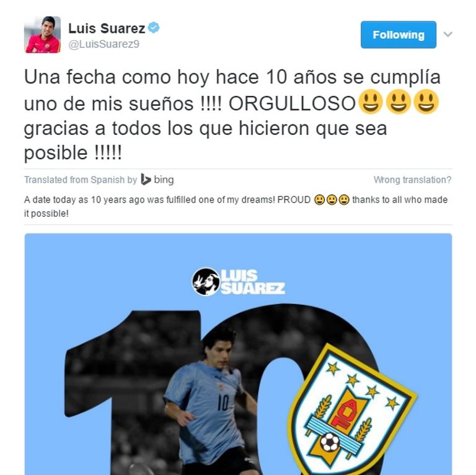Viewport: 476px width, 475px height.
Task: Click the AUF Uruguay crest badge
Action: (x=352, y=409)
